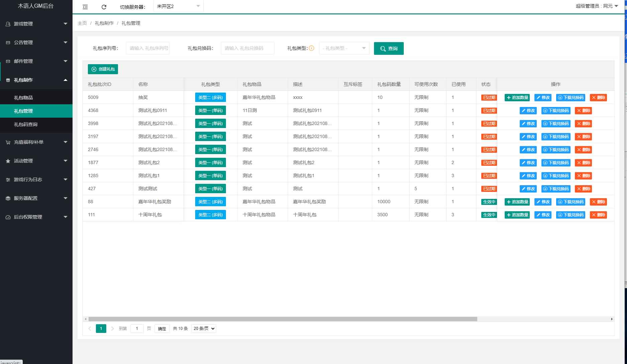Download redemption codes for batch 111
Image resolution: width=627 pixels, height=364 pixels.
[x=571, y=215]
